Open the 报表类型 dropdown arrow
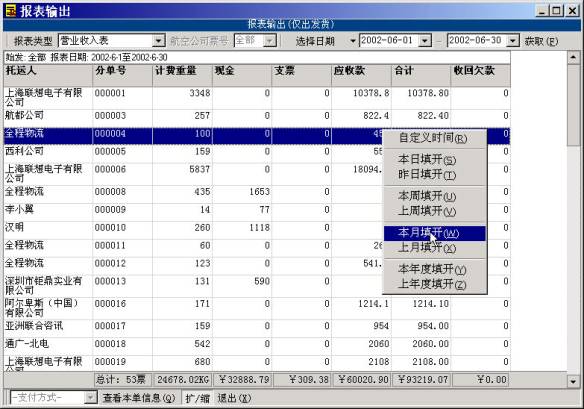 pyautogui.click(x=159, y=40)
